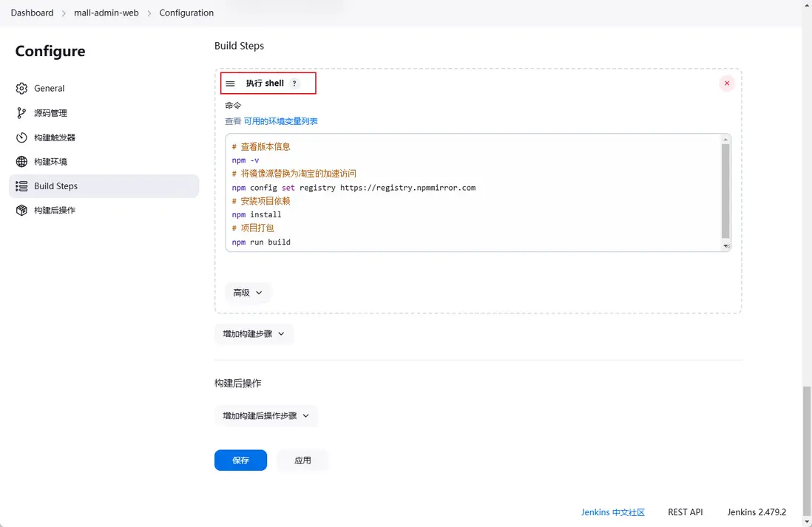This screenshot has width=812, height=527.
Task: Click the drag handle of 执行 shell step
Action: pos(231,84)
